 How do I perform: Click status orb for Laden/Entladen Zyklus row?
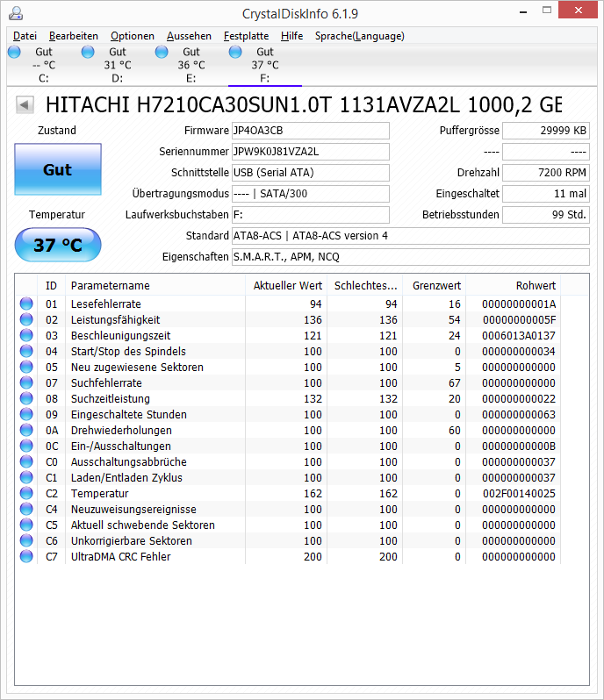[x=26, y=477]
